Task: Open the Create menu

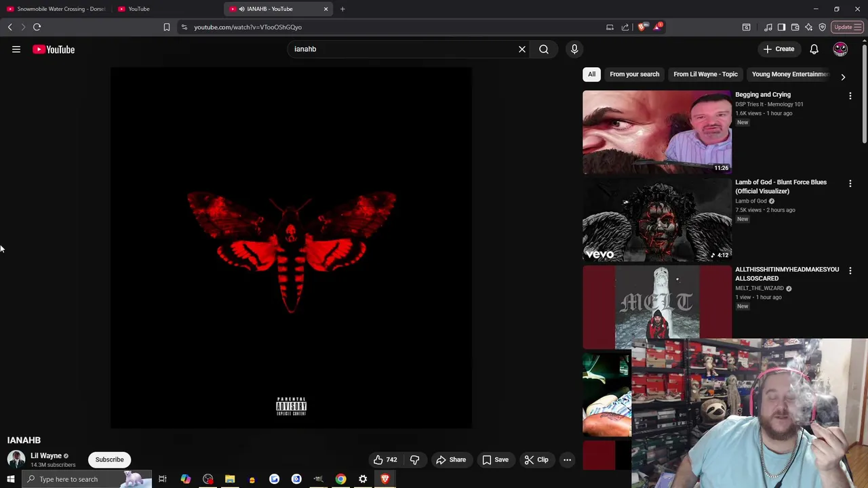Action: (x=778, y=49)
